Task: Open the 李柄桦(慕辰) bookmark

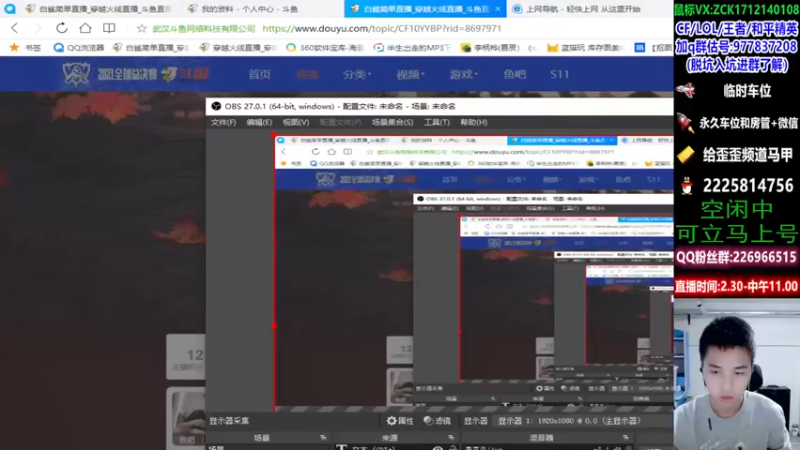Action: [x=490, y=47]
